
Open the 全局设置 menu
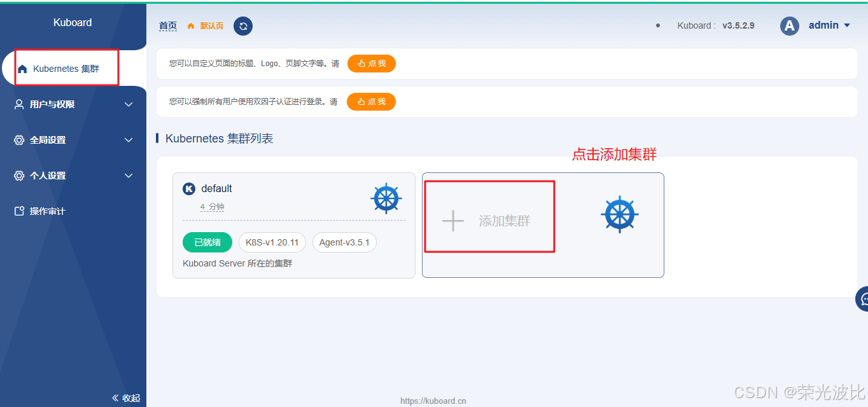(73, 140)
